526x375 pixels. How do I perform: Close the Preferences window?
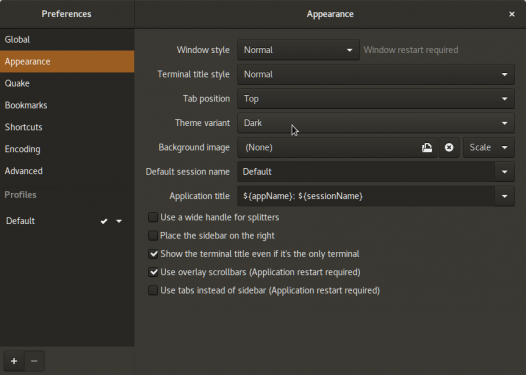(512, 14)
